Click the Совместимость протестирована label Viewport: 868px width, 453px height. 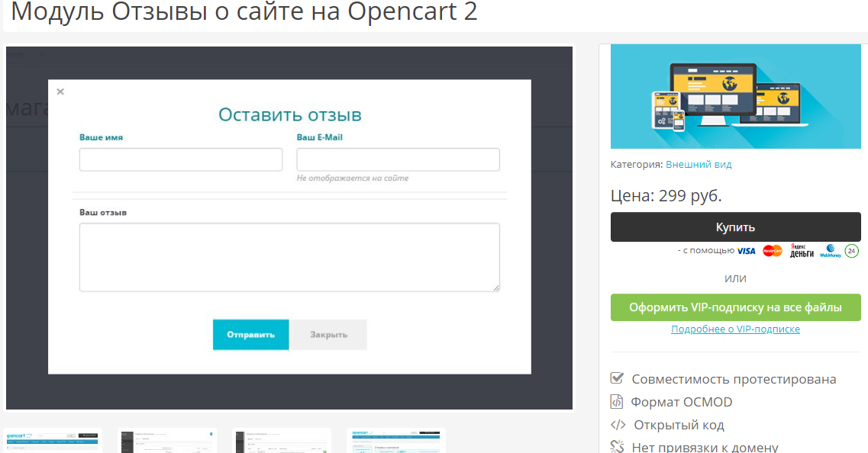coord(734,380)
